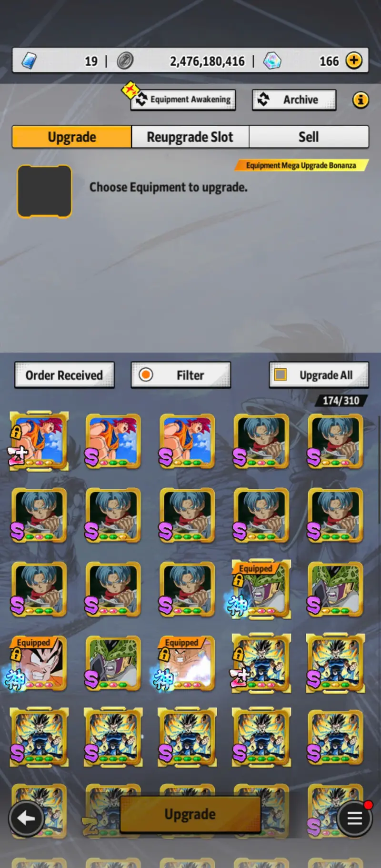Image resolution: width=381 pixels, height=868 pixels.
Task: Tap the Zeni coin icon
Action: (x=125, y=61)
